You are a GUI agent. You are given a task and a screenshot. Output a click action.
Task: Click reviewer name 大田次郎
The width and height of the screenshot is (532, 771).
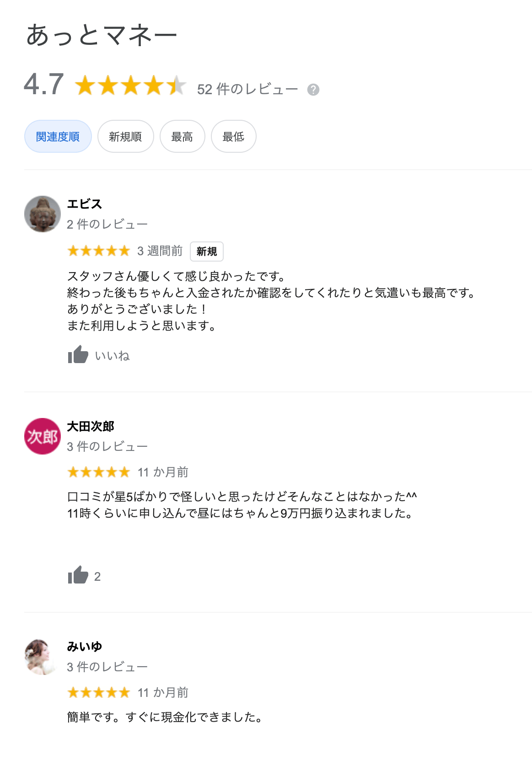tap(91, 426)
